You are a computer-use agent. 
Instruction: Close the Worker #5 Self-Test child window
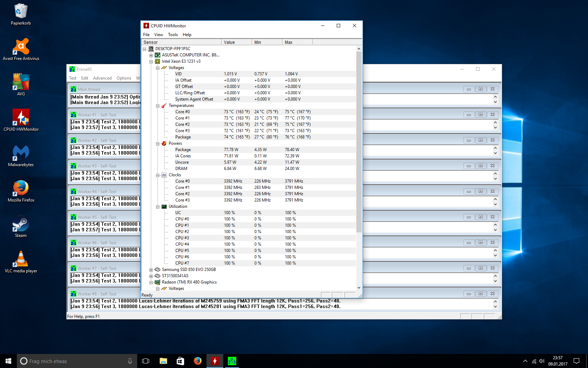click(x=492, y=217)
